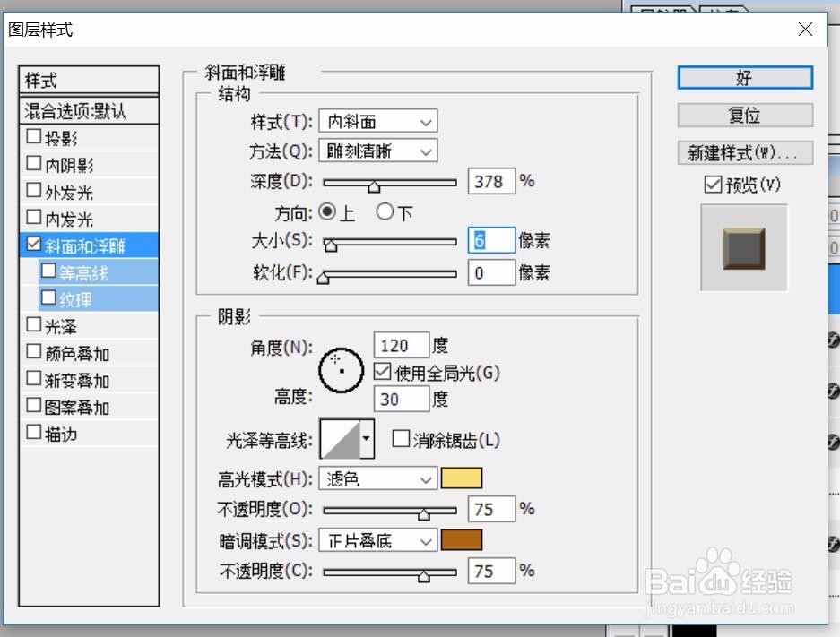Open the 高光模式 dropdown showing 滤色
The image size is (840, 637).
click(377, 478)
